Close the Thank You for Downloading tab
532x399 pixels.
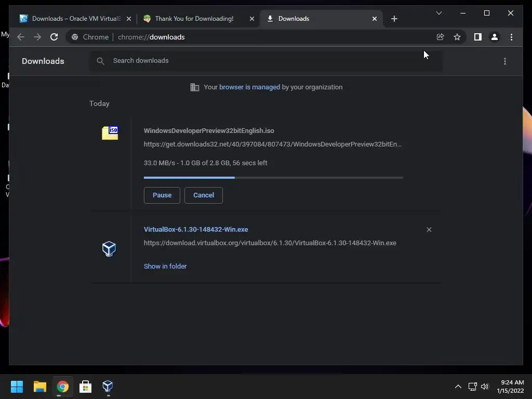(x=252, y=19)
